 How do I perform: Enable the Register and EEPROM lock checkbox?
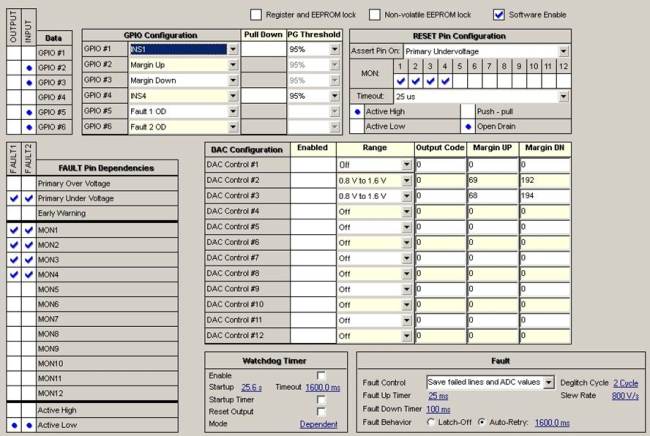pos(257,14)
